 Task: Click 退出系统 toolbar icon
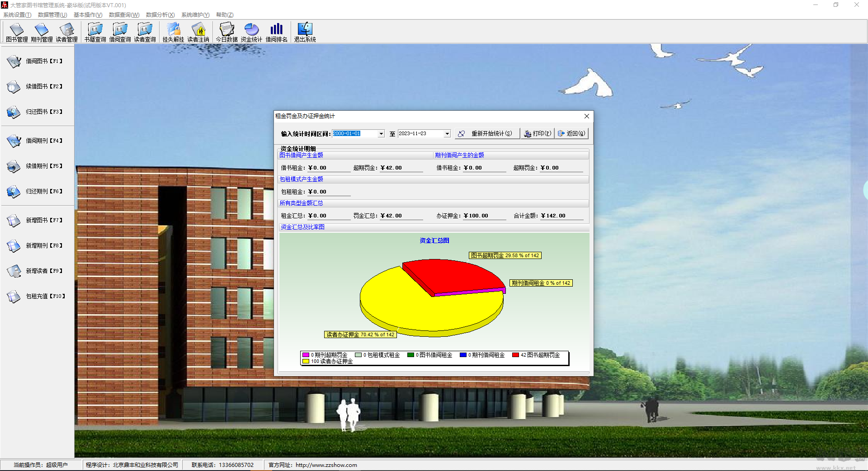(305, 33)
